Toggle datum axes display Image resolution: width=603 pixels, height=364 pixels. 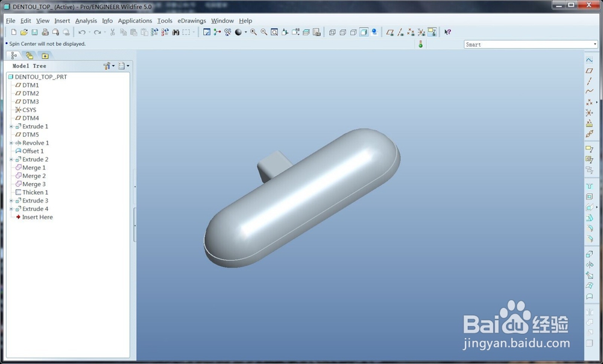coord(401,33)
